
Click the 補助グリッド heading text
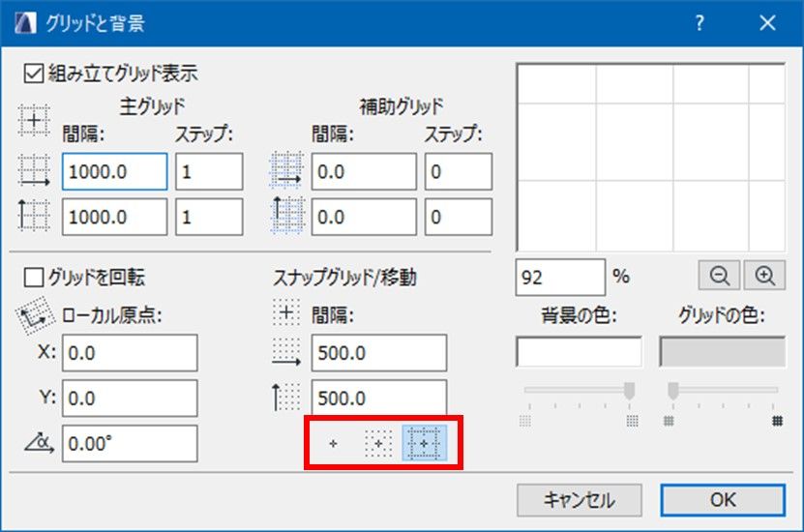click(x=402, y=106)
